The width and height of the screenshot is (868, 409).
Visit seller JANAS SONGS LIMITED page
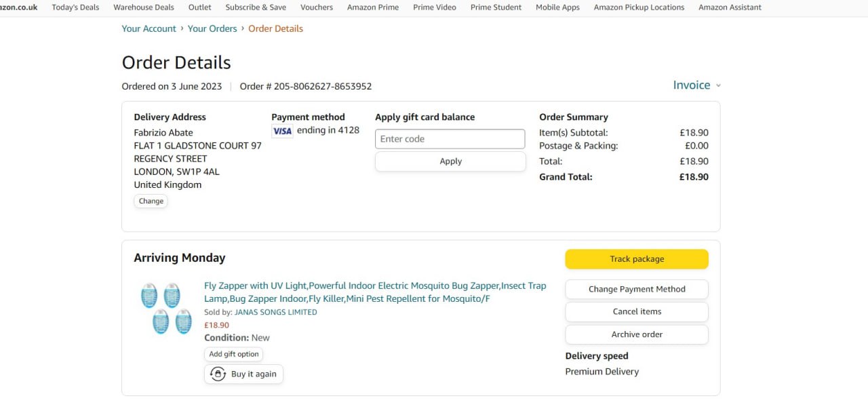point(275,313)
